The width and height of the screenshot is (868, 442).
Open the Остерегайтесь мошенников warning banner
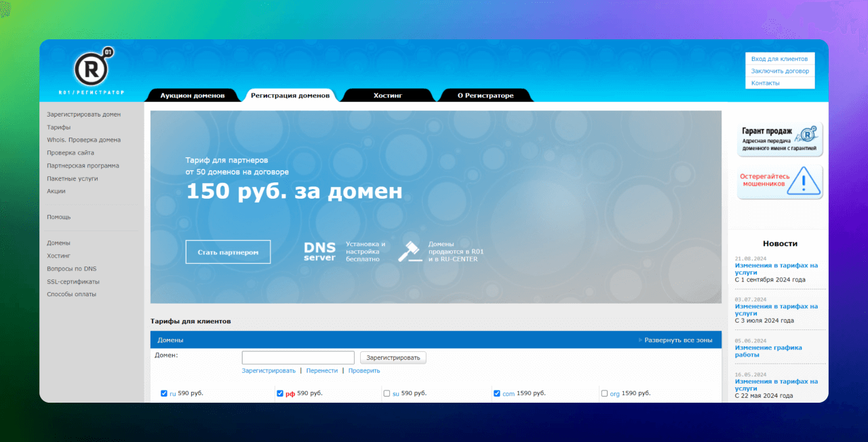coord(780,182)
